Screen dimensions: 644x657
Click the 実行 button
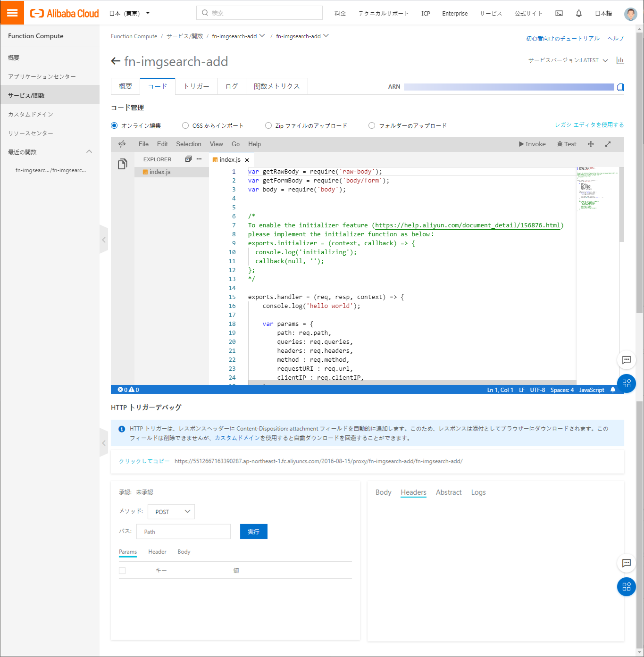tap(254, 532)
